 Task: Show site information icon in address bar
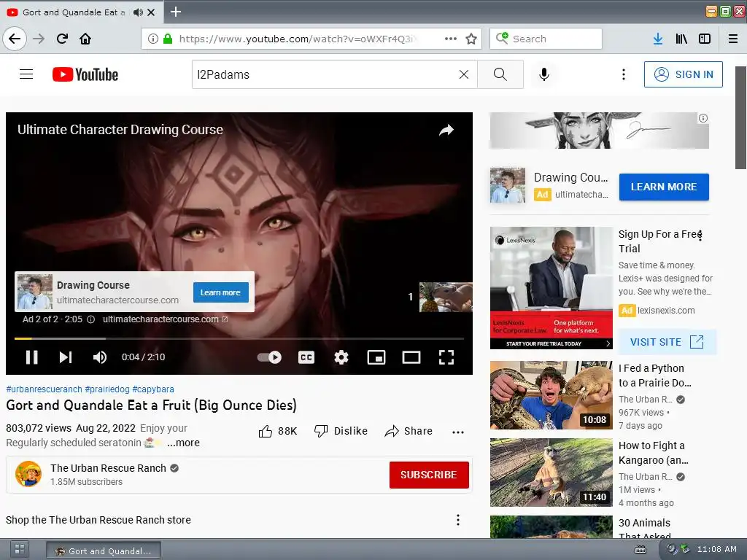coord(153,39)
